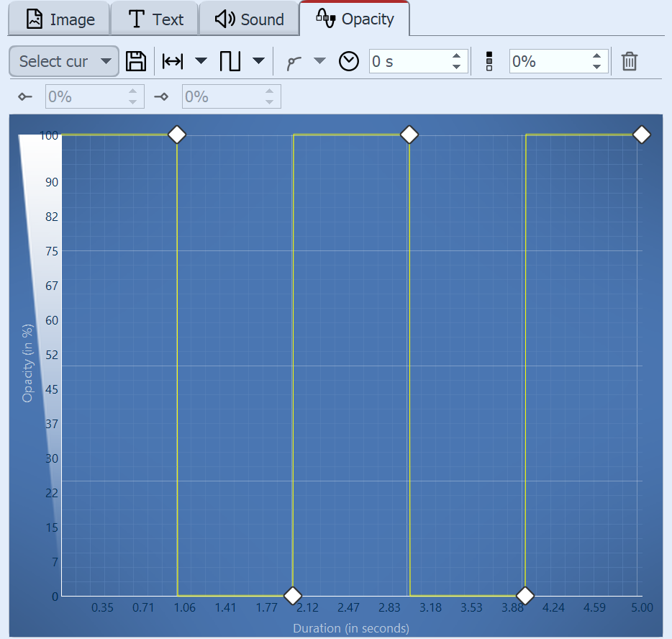
Task: Select the diamond keyframe at 5.00 seconds
Action: coord(641,135)
